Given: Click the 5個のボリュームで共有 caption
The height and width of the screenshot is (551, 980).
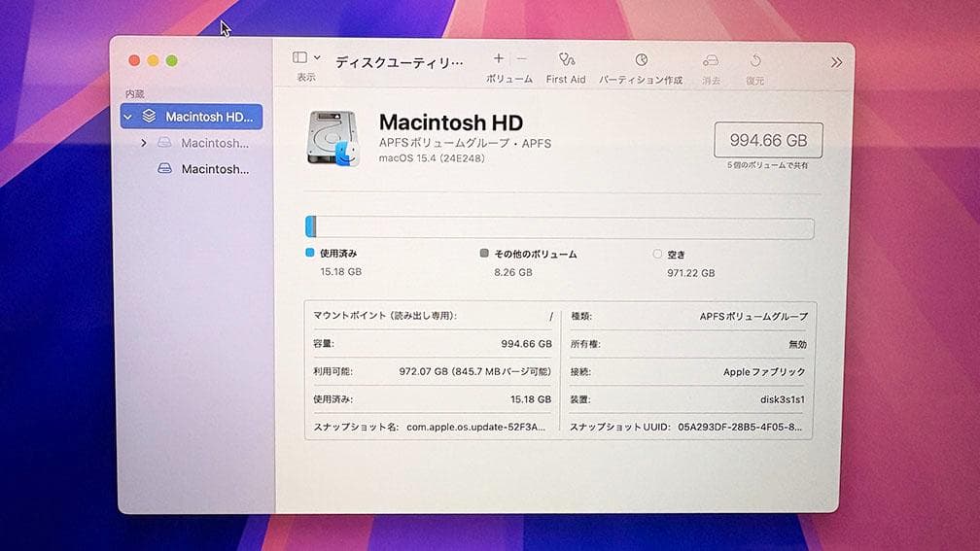Looking at the screenshot, I should pyautogui.click(x=767, y=165).
